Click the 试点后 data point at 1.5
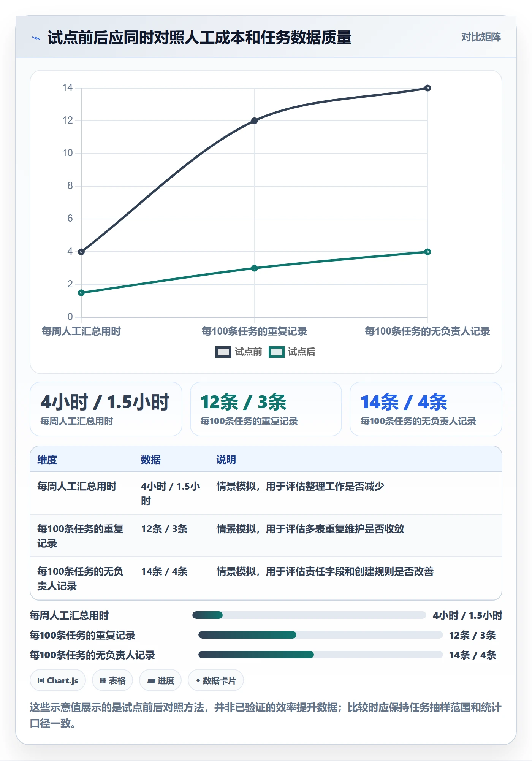This screenshot has width=532, height=761. [81, 293]
